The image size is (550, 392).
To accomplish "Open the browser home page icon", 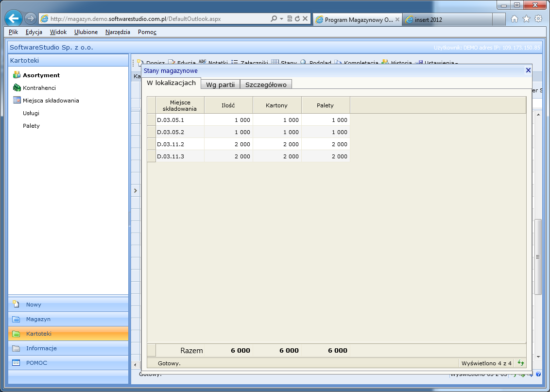I will click(515, 19).
